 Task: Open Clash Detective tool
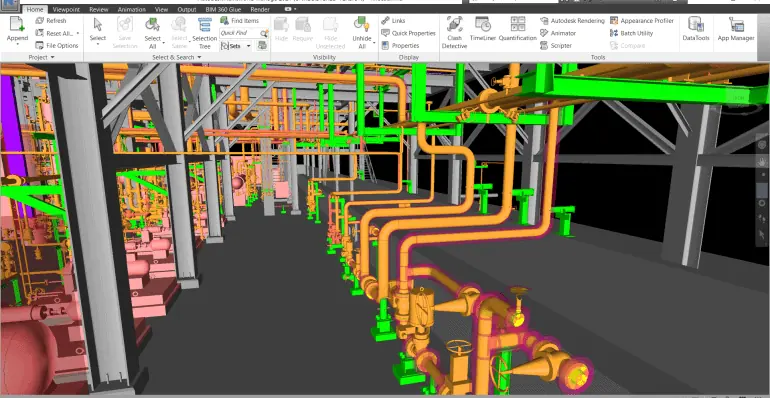tap(455, 32)
